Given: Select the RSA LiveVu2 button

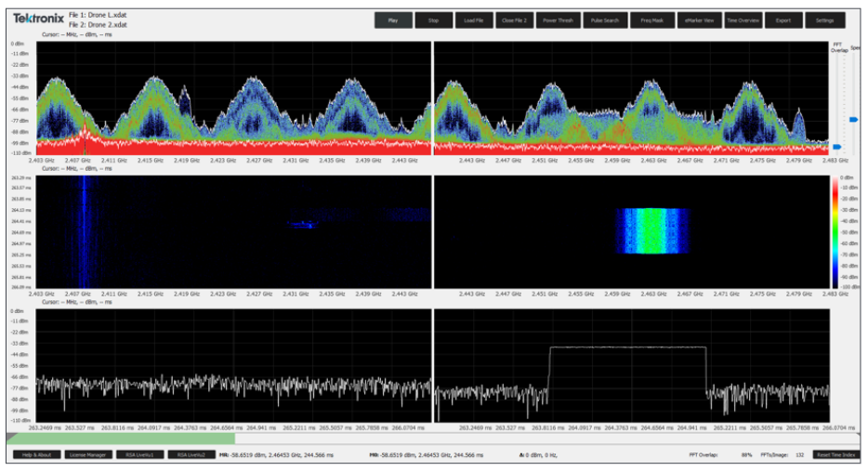Looking at the screenshot, I should 190,454.
